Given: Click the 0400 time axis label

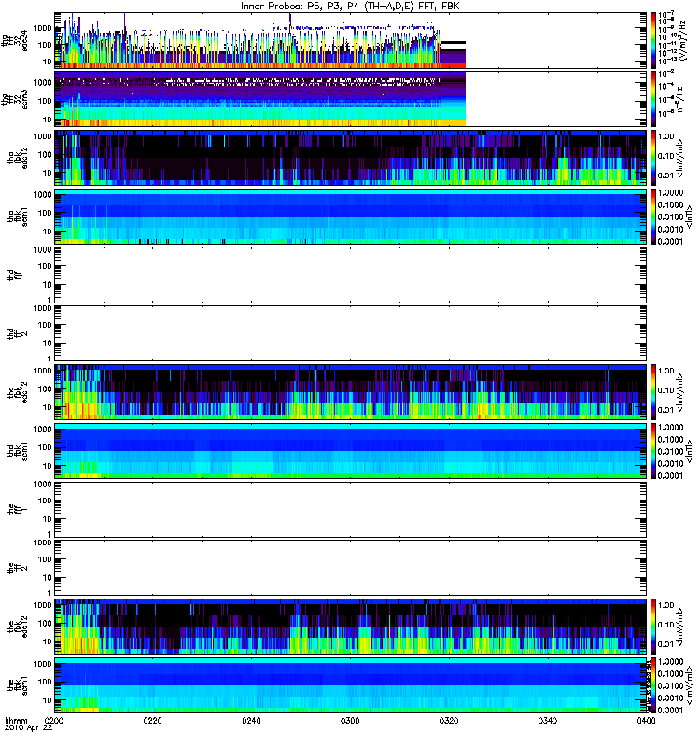Looking at the screenshot, I should point(646,720).
